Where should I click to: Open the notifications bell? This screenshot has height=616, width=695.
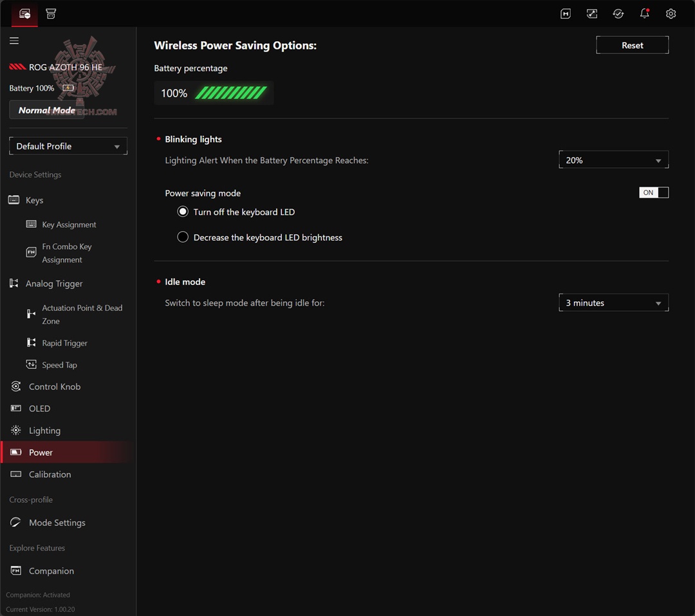644,14
